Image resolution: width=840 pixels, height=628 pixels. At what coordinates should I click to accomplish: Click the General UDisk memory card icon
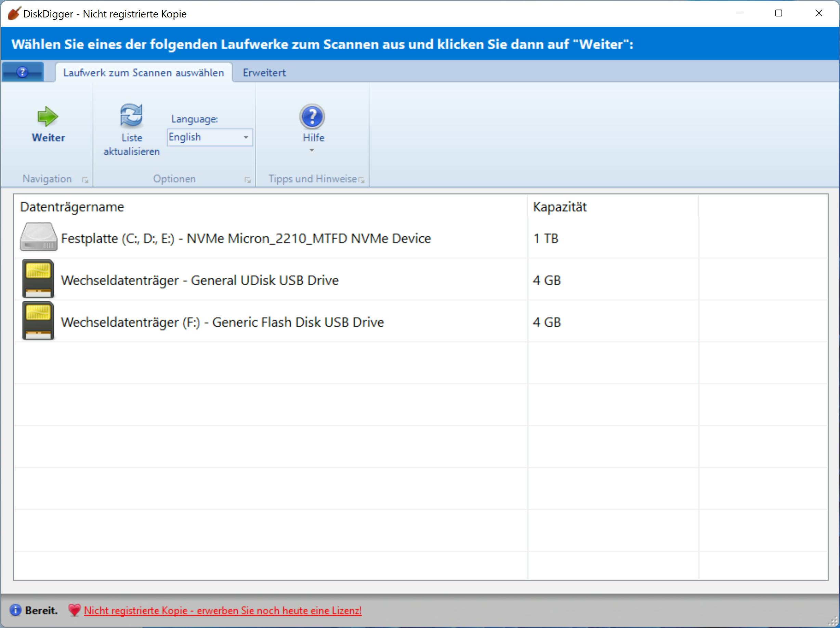38,279
